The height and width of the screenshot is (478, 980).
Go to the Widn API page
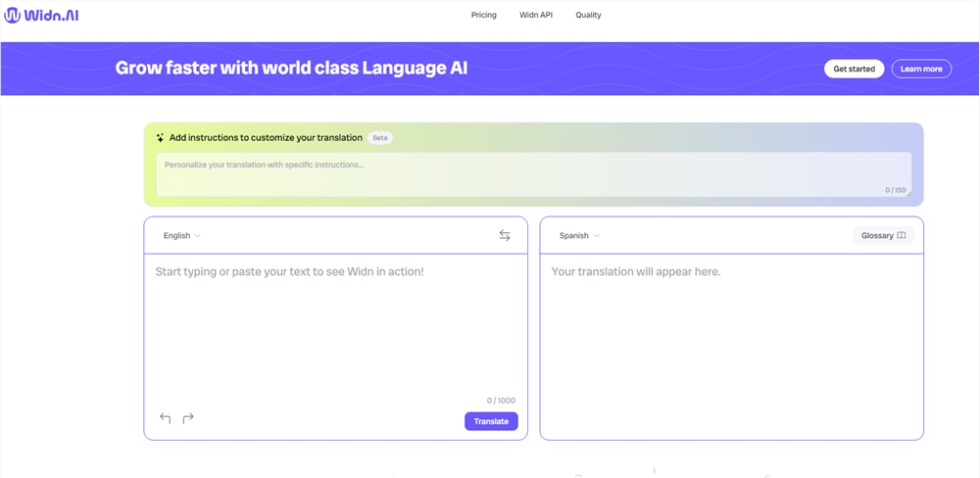(536, 16)
